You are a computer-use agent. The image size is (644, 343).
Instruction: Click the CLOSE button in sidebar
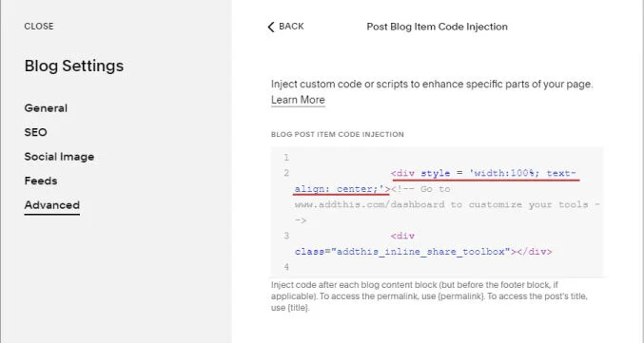tap(39, 27)
